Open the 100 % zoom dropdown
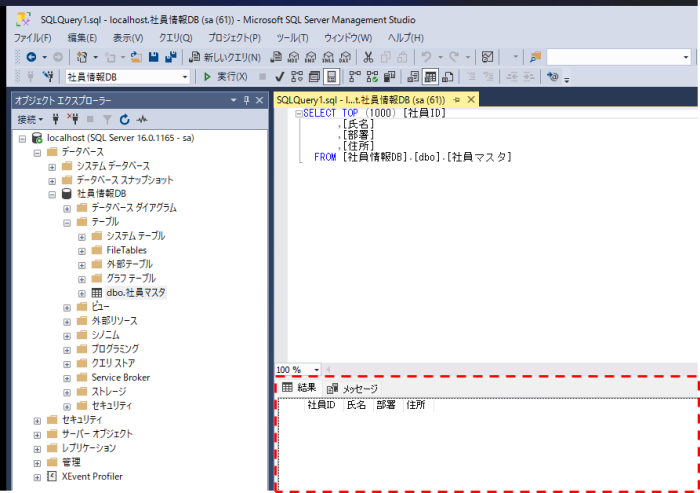Image resolution: width=700 pixels, height=493 pixels. pyautogui.click(x=316, y=370)
